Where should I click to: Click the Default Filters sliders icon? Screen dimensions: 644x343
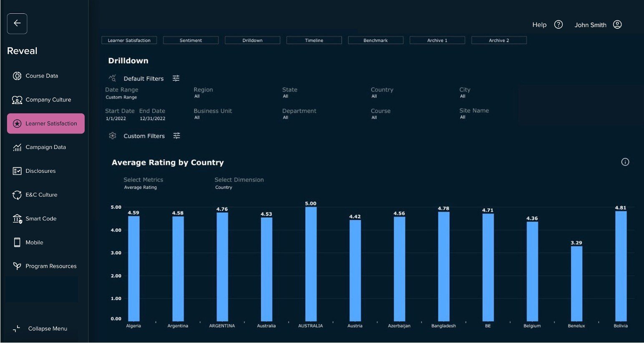pos(176,78)
